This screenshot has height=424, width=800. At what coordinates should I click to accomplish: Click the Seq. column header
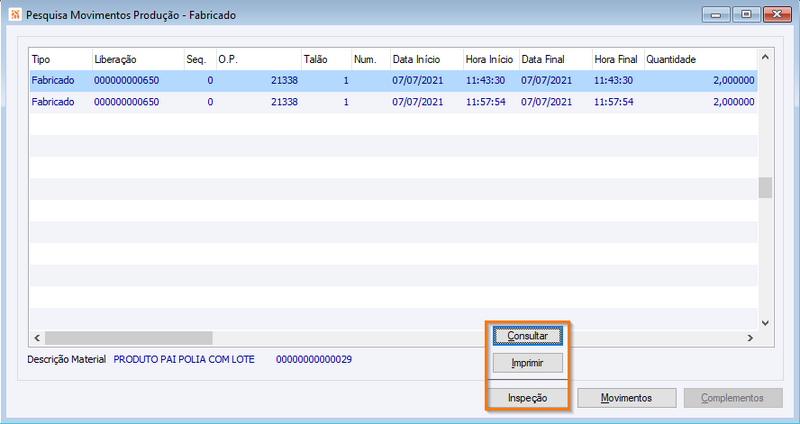tap(199, 60)
